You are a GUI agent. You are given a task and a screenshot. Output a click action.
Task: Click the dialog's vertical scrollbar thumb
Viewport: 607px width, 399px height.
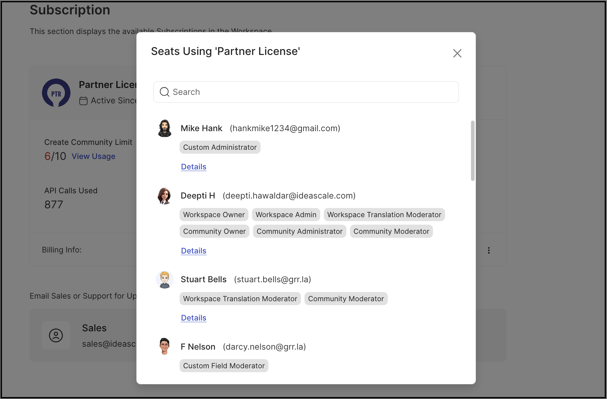tap(472, 151)
